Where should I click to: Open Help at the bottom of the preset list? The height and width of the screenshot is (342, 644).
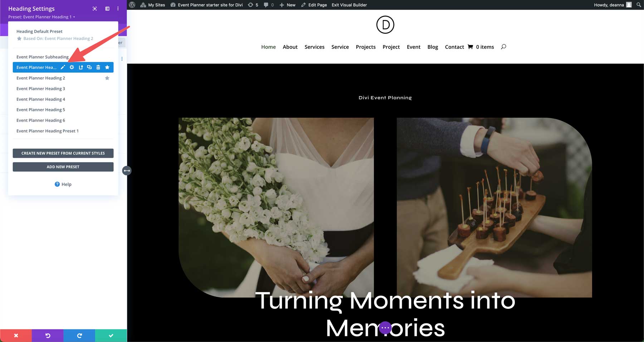click(x=63, y=184)
